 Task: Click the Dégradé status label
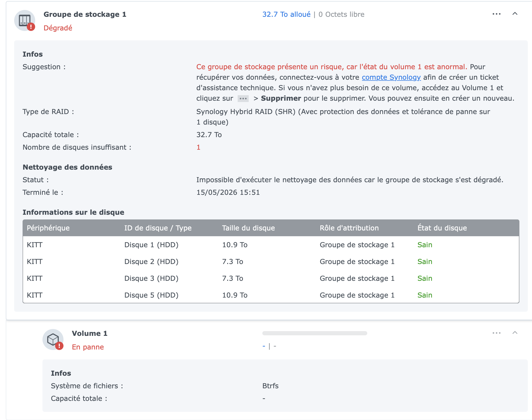[58, 28]
